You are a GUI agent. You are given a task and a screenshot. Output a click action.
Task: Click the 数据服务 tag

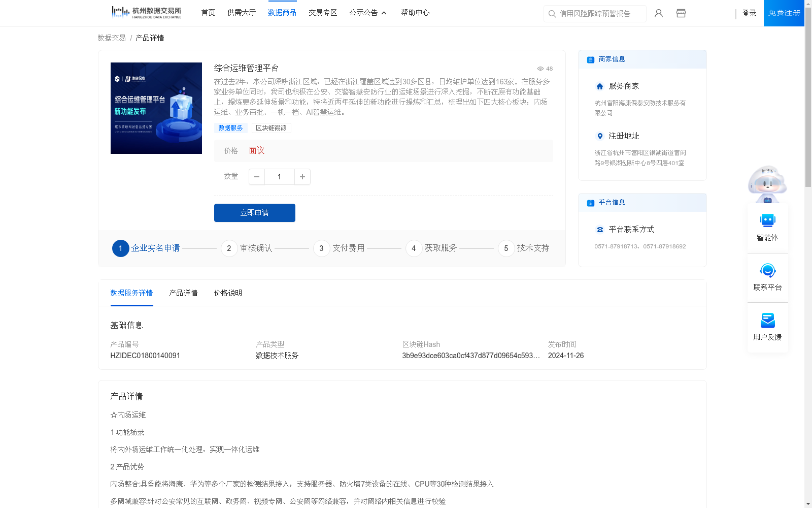pyautogui.click(x=230, y=128)
